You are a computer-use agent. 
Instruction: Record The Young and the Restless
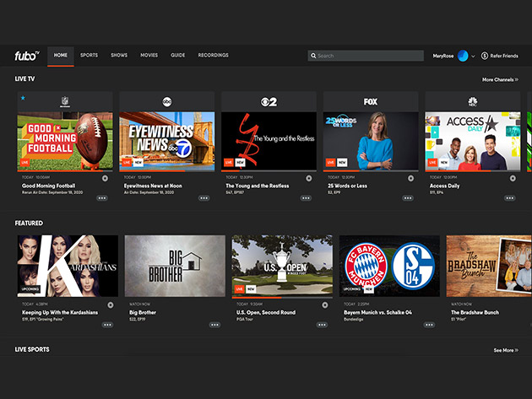[309, 178]
